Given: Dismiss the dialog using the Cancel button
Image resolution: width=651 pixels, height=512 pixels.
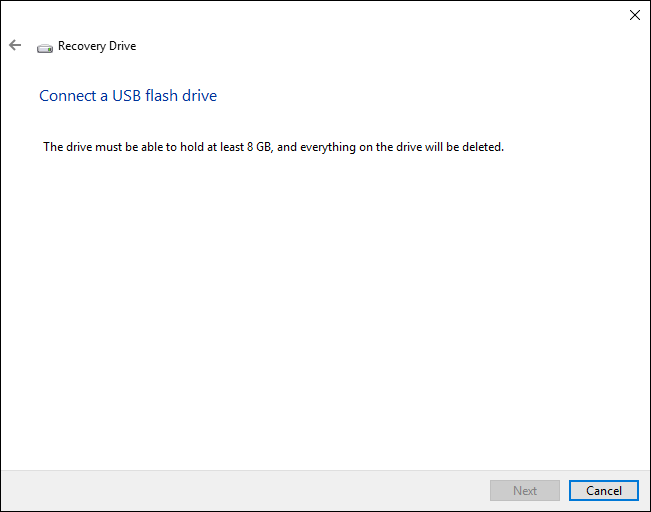Looking at the screenshot, I should (604, 490).
